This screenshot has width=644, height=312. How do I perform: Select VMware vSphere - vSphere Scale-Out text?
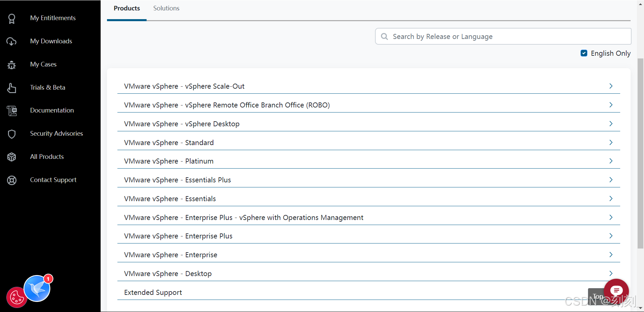(x=184, y=86)
